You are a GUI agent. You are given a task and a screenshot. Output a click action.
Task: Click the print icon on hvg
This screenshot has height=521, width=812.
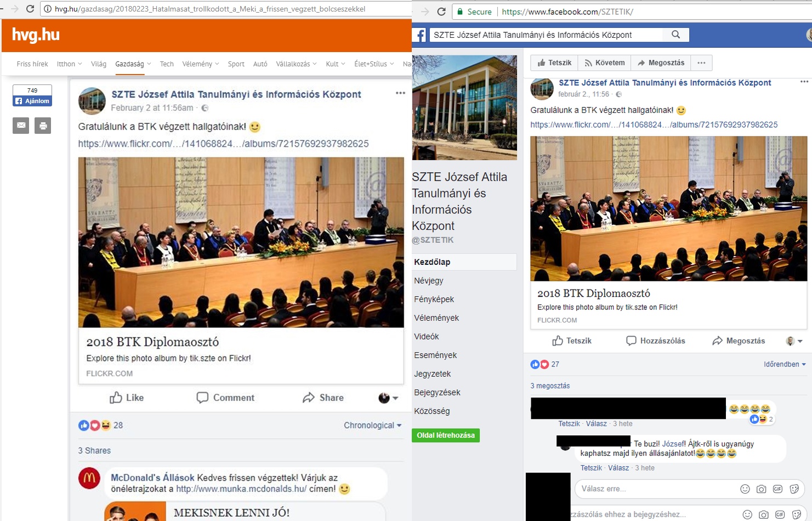coord(43,126)
